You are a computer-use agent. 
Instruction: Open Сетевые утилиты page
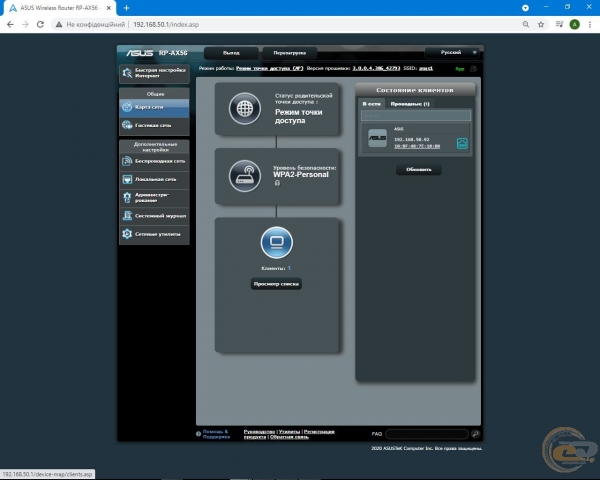pyautogui.click(x=154, y=234)
